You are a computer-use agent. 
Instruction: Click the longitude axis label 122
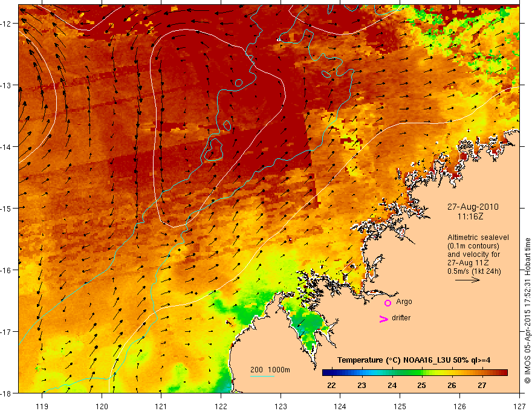[x=221, y=406]
